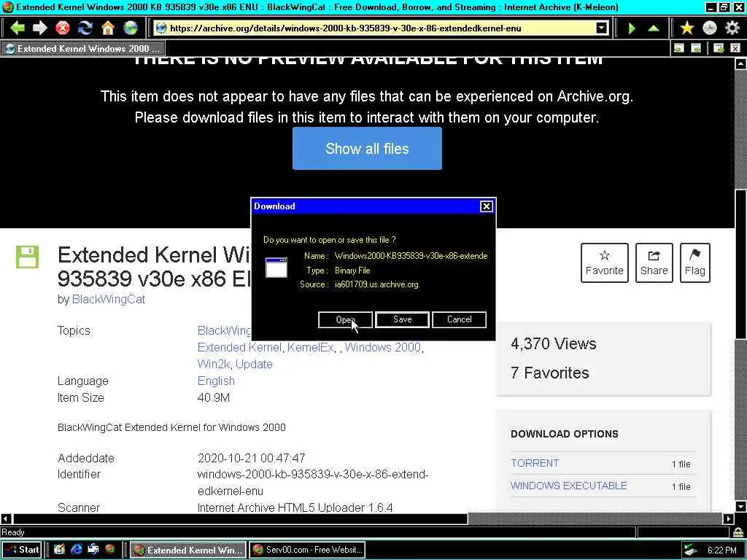Viewport: 747px width, 560px height.
Task: Click the Type value Binary File
Action: coord(352,270)
